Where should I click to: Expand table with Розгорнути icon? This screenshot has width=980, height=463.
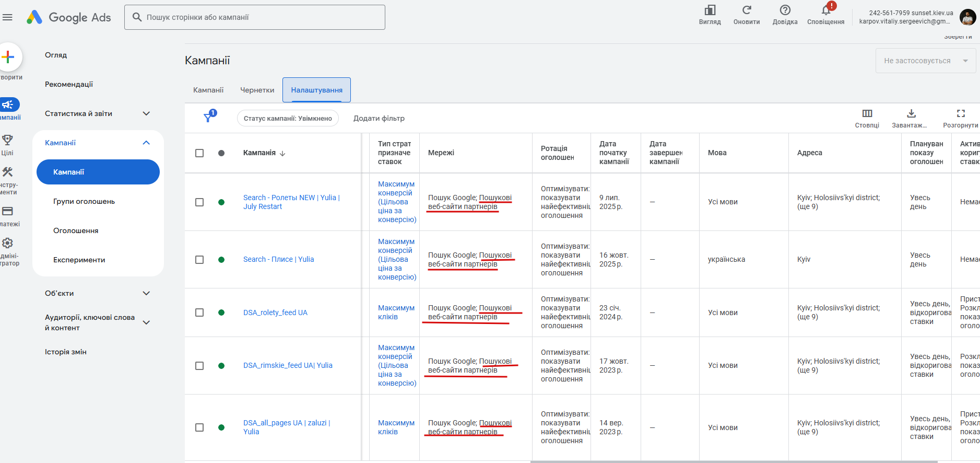tap(960, 114)
